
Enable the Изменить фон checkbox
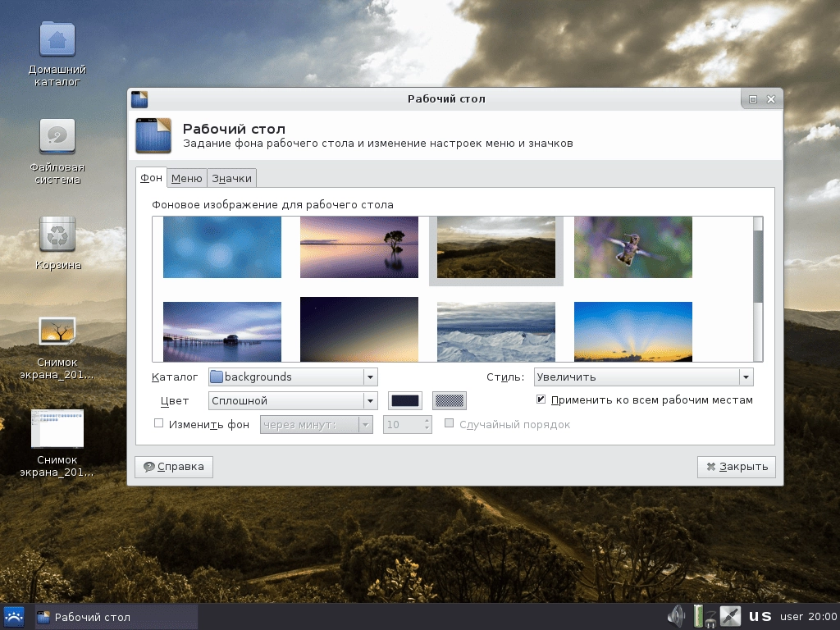coord(158,423)
